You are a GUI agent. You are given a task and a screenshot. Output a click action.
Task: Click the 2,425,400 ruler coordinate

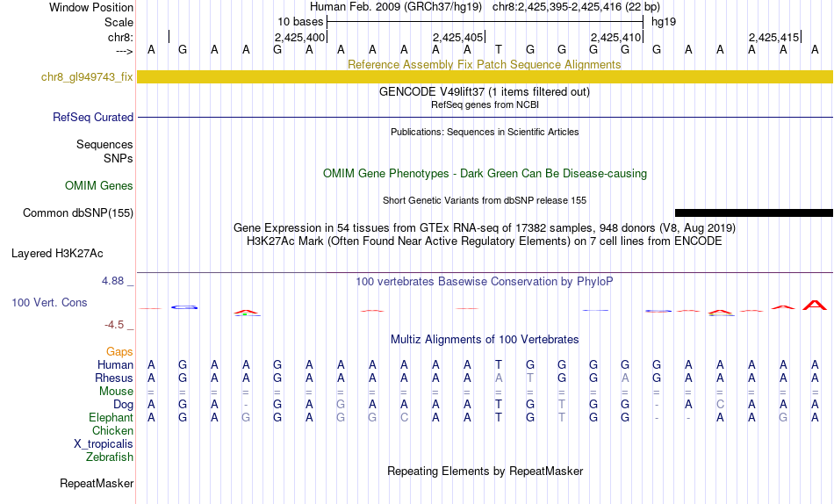coord(299,37)
